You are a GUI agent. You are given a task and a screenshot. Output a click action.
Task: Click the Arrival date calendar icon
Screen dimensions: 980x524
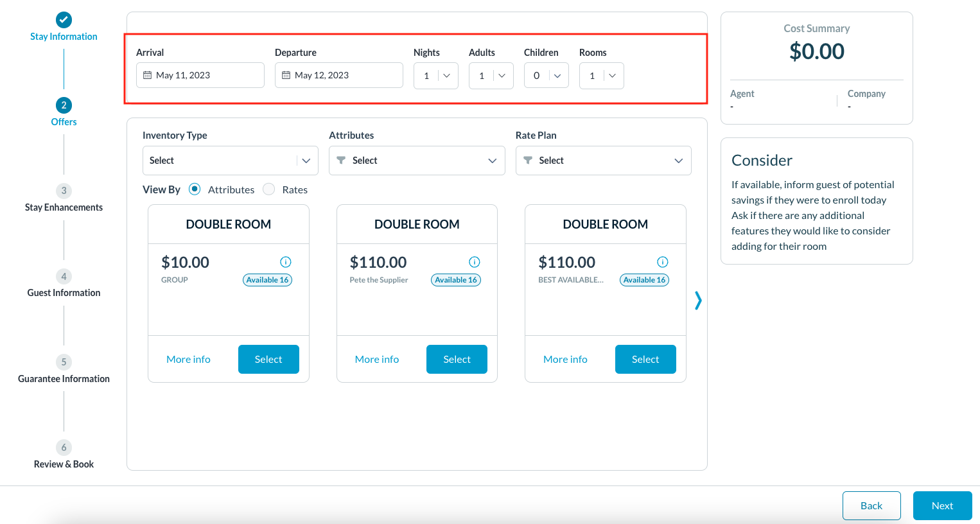coord(147,75)
